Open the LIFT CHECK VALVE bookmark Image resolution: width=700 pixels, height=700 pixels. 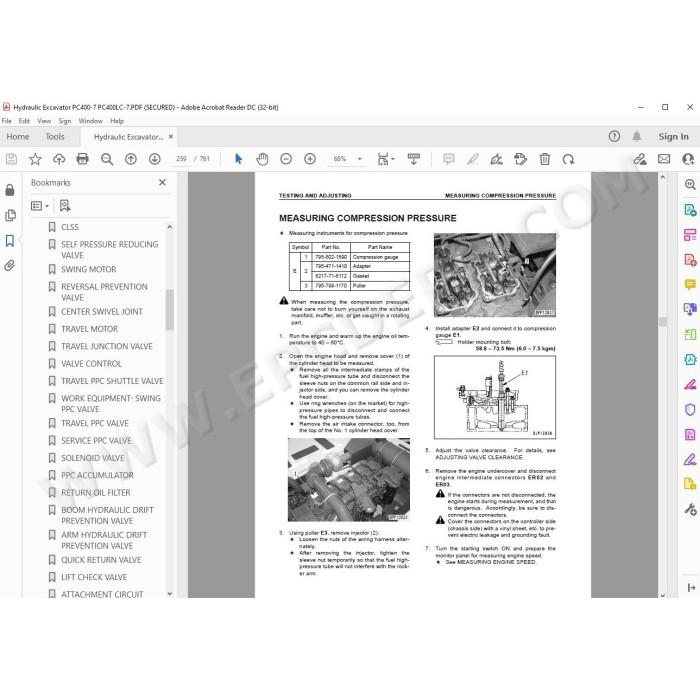click(x=94, y=577)
